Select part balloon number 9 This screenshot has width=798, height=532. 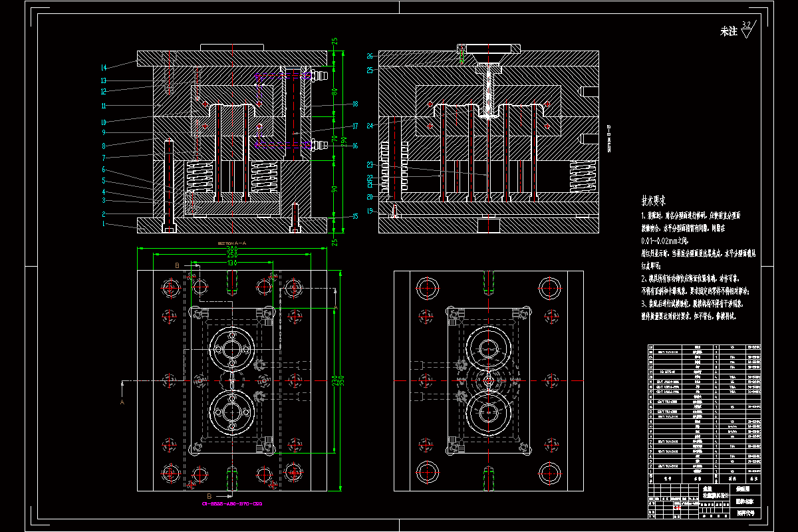pyautogui.click(x=104, y=133)
